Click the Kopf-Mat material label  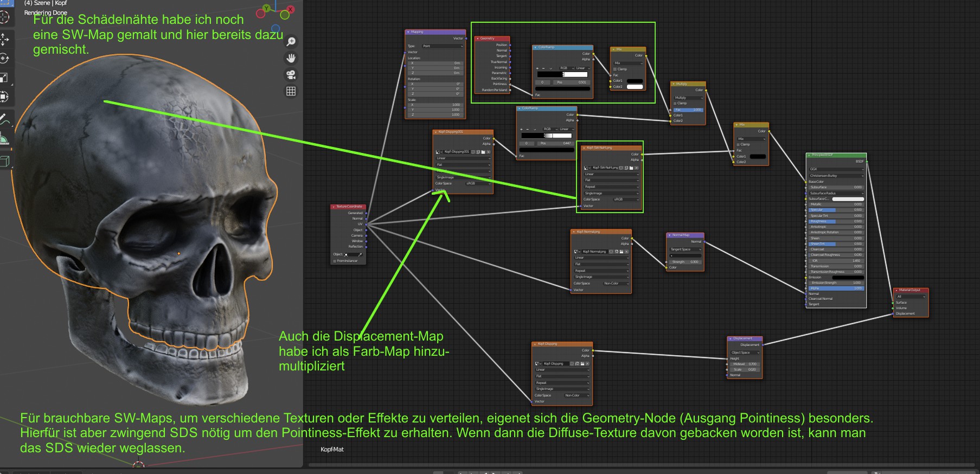(332, 450)
